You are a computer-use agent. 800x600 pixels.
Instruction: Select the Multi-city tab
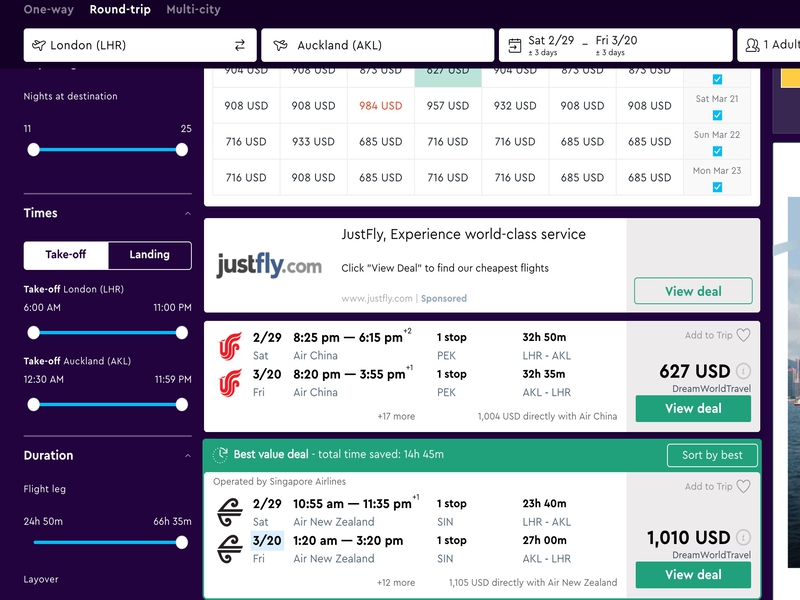(x=193, y=10)
